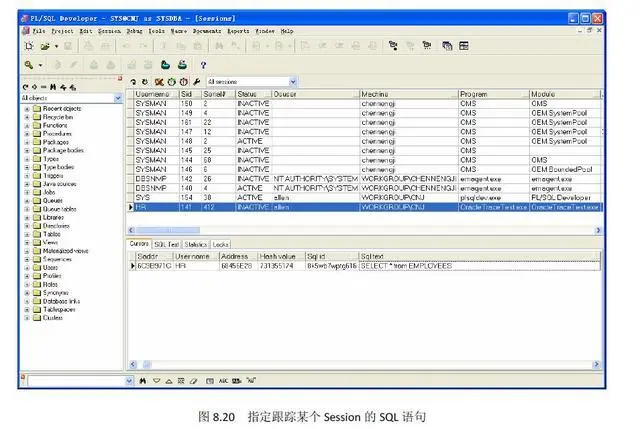Click the Open file folder icon
This screenshot has height=429, width=640.
pos(45,46)
